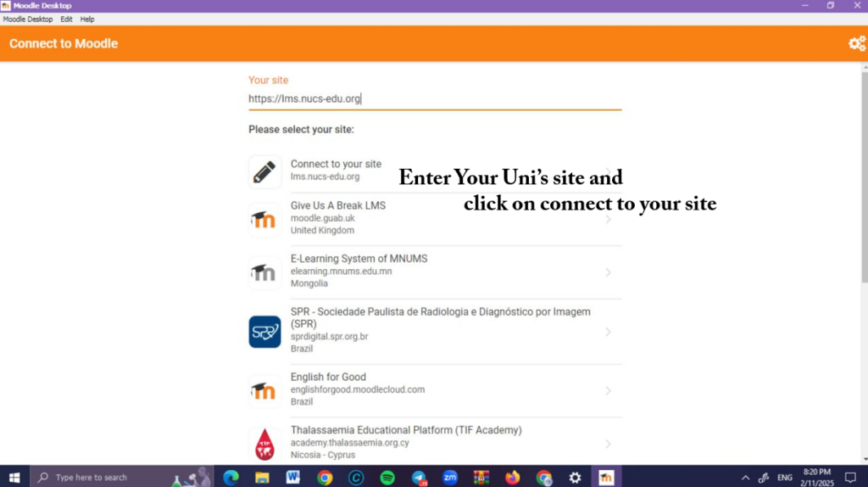Click Please select your site heading
Image resolution: width=868 pixels, height=487 pixels.
[301, 129]
